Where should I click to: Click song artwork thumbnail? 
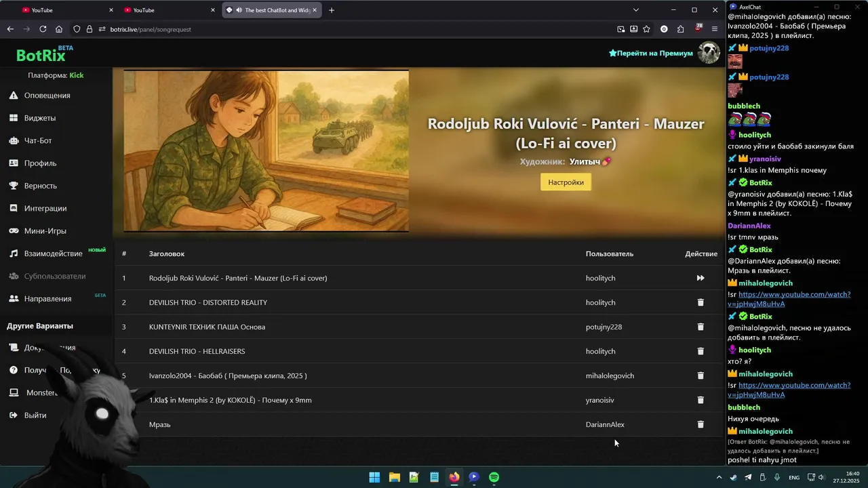[266, 151]
